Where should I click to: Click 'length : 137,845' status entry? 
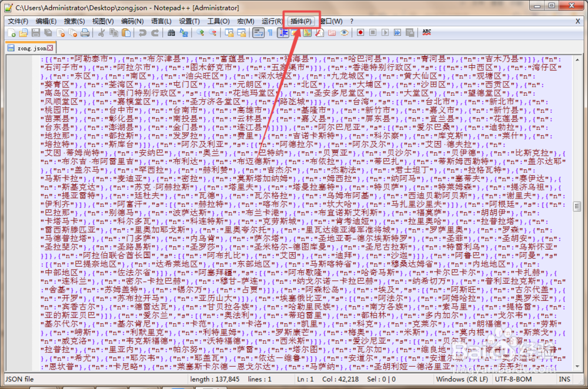point(215,379)
